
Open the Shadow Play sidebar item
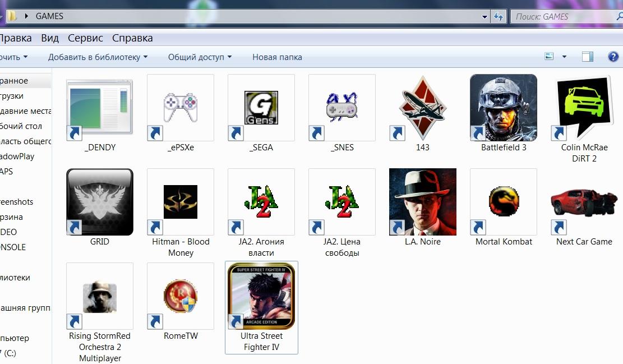pos(17,156)
